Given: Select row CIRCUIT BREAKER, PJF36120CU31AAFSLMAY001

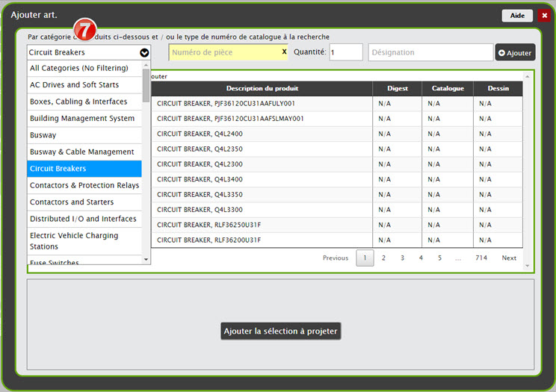Looking at the screenshot, I should [x=337, y=119].
